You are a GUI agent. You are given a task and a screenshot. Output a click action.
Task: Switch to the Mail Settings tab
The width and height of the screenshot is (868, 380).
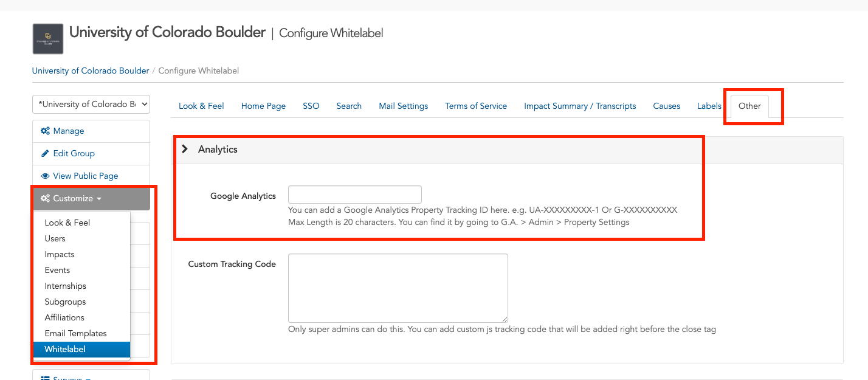404,106
